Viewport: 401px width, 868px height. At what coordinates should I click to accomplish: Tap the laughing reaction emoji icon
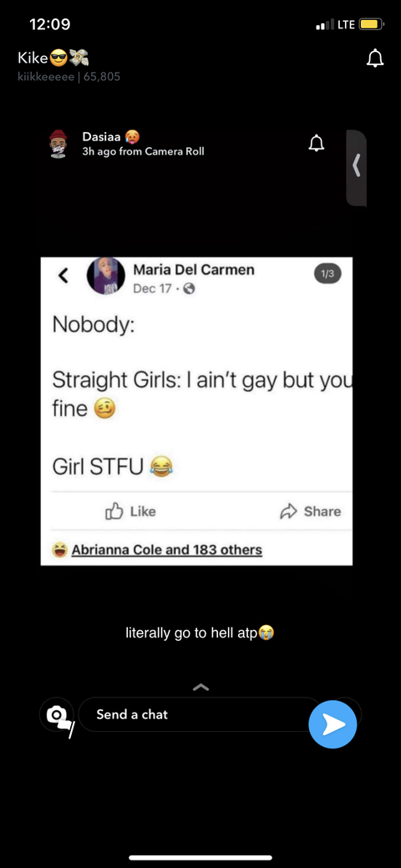click(x=59, y=550)
